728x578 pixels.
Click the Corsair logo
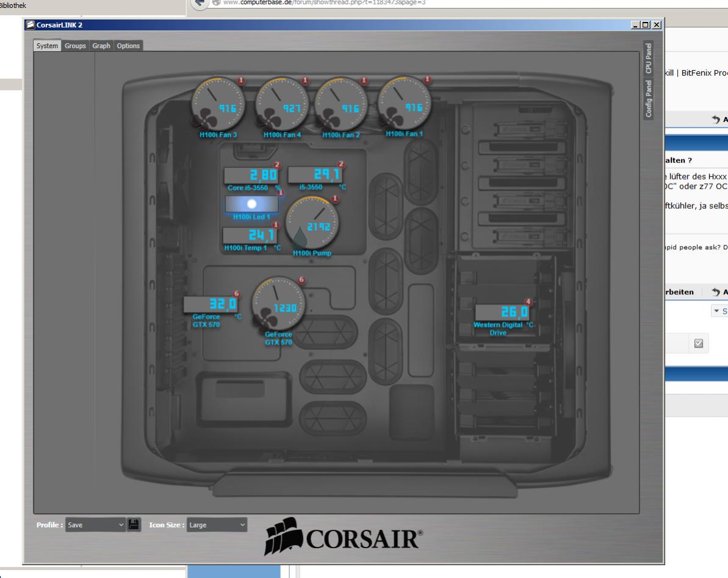click(344, 536)
